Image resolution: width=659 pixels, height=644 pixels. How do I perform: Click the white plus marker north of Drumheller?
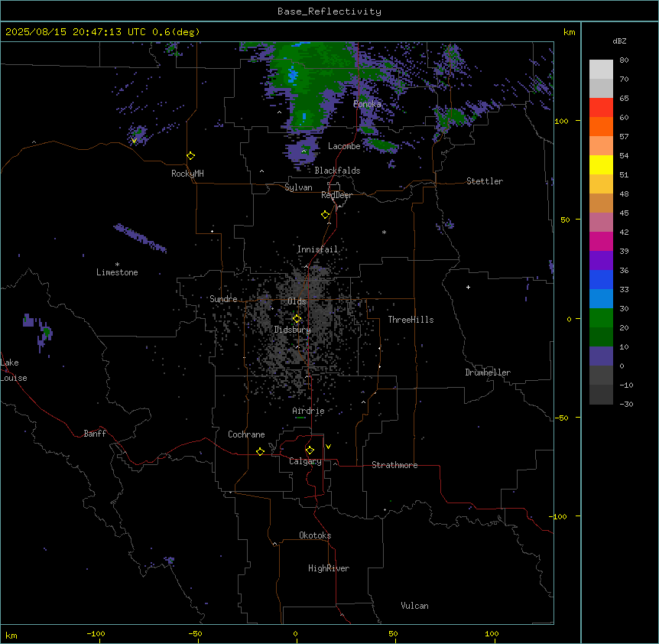click(x=468, y=287)
